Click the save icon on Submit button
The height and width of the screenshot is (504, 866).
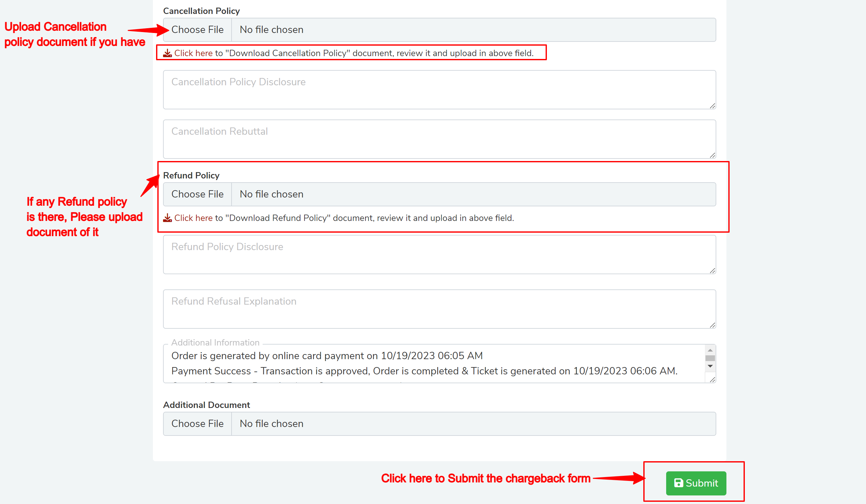point(678,483)
